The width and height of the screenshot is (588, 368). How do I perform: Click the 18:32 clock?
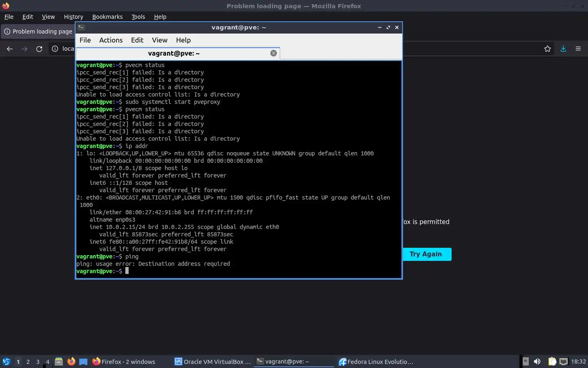point(579,361)
